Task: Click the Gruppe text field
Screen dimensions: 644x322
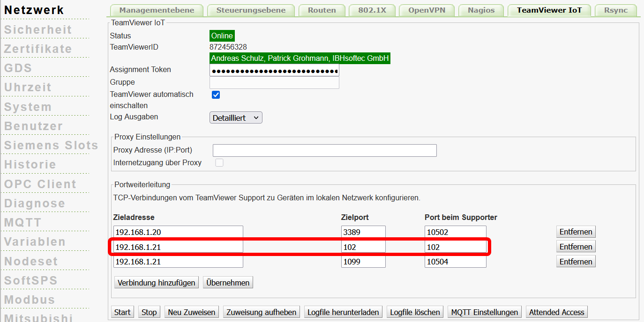Action: pos(274,82)
